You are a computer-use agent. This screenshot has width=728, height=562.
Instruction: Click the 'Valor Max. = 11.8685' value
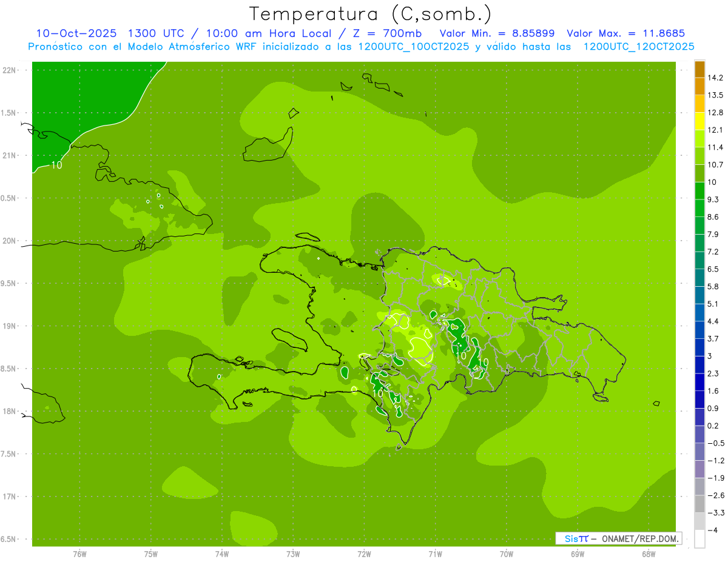pos(625,33)
